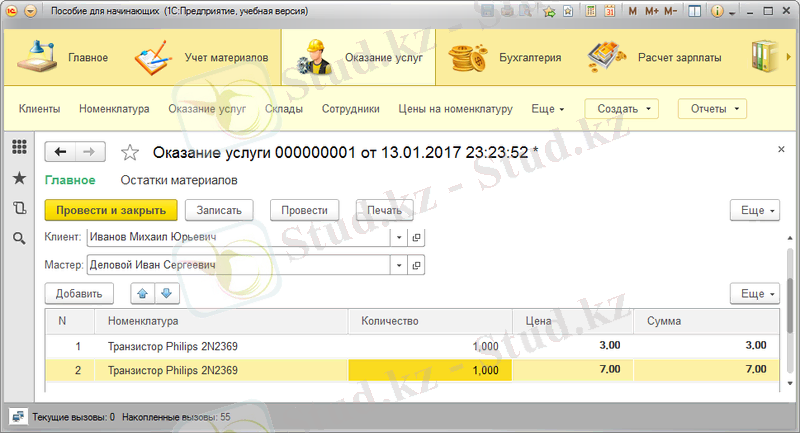Click the M- memory subtract button
The height and width of the screenshot is (433, 800).
pos(671,11)
